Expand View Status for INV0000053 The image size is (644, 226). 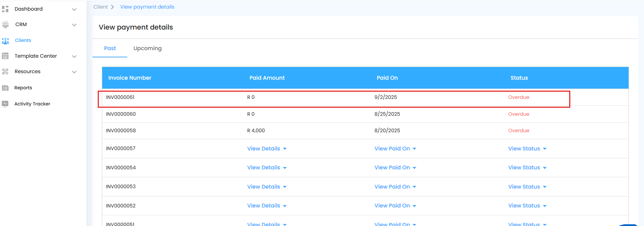pyautogui.click(x=527, y=187)
